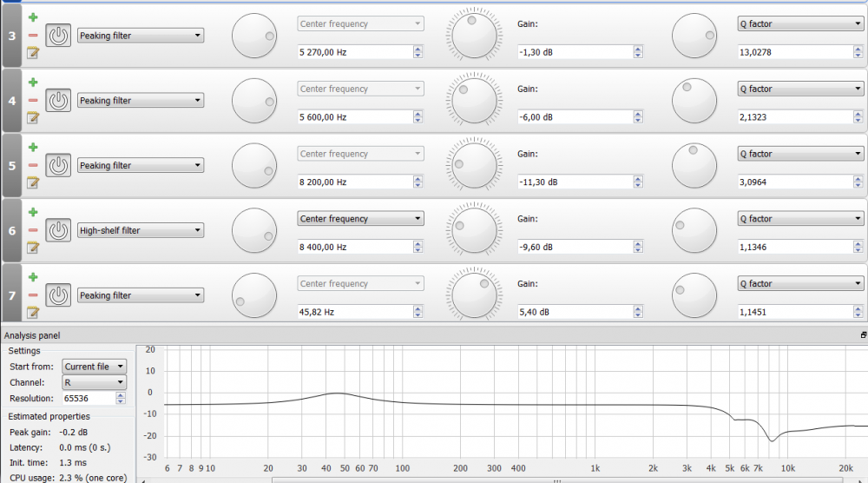This screenshot has width=868, height=483.
Task: Click the -6,00 dB gain input field
Action: coord(574,117)
